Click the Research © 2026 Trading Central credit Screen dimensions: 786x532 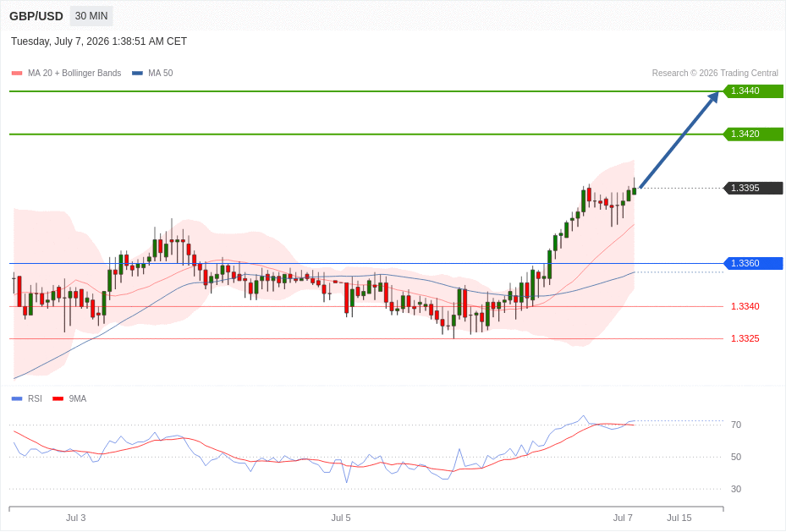tap(715, 73)
